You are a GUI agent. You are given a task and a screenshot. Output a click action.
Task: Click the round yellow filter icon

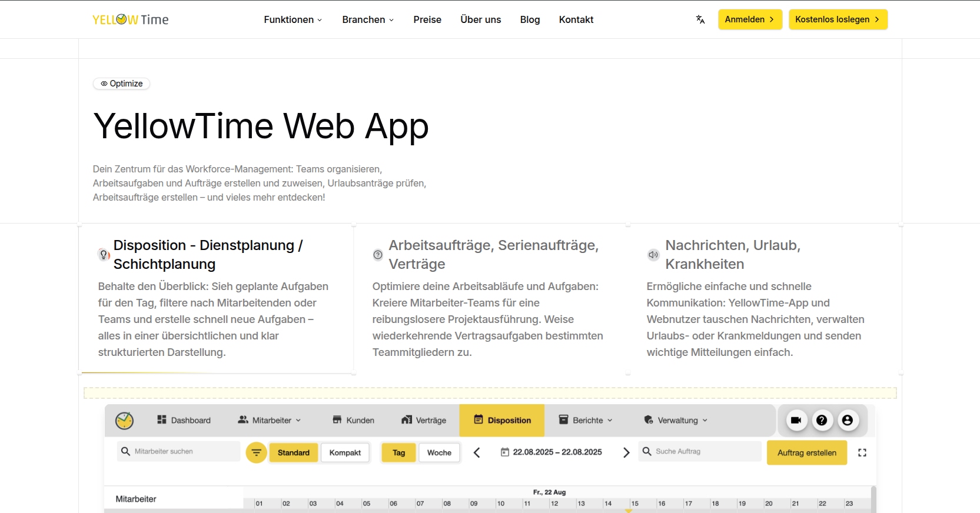pyautogui.click(x=256, y=452)
